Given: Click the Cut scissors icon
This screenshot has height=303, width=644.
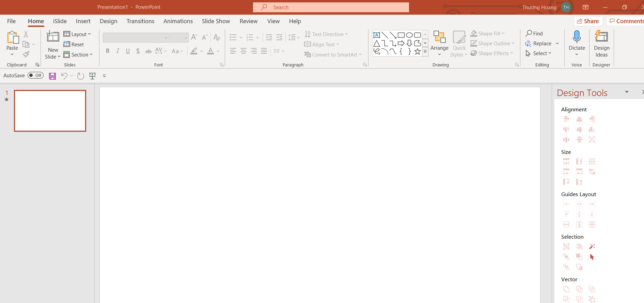Looking at the screenshot, I should point(26,34).
